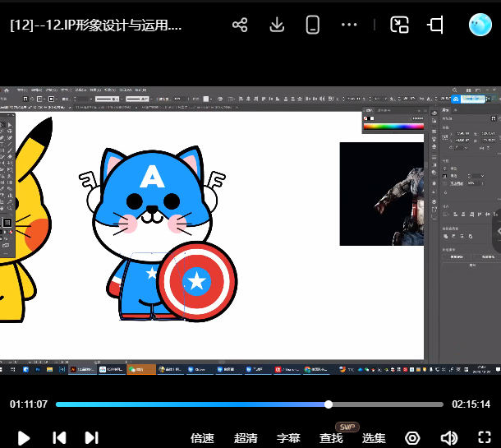This screenshot has height=448, width=501.
Task: Click the circular target icon beside 选集
Action: [x=413, y=438]
